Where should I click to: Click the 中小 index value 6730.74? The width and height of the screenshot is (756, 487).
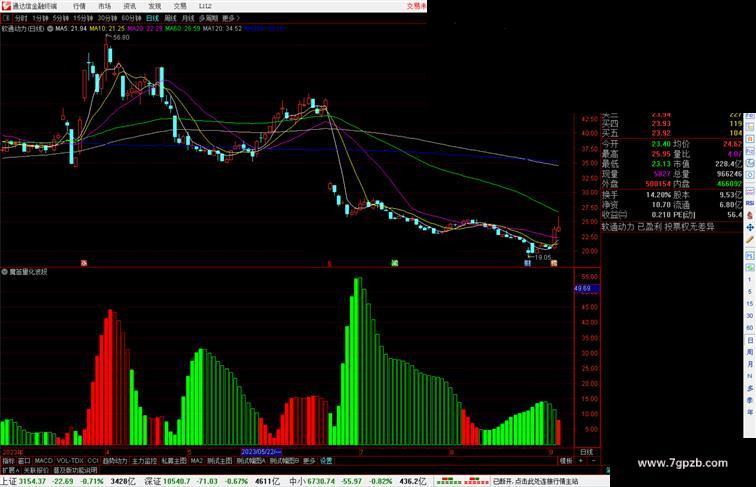[321, 481]
